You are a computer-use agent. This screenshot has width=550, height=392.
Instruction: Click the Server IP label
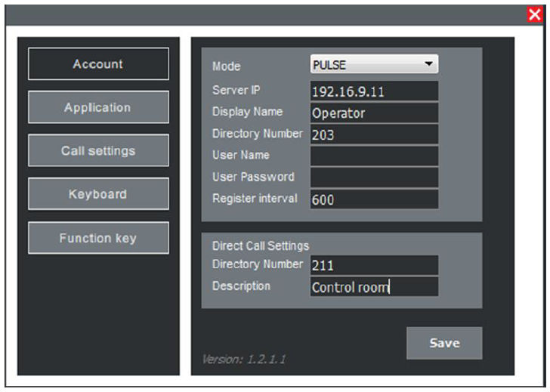pyautogui.click(x=236, y=90)
